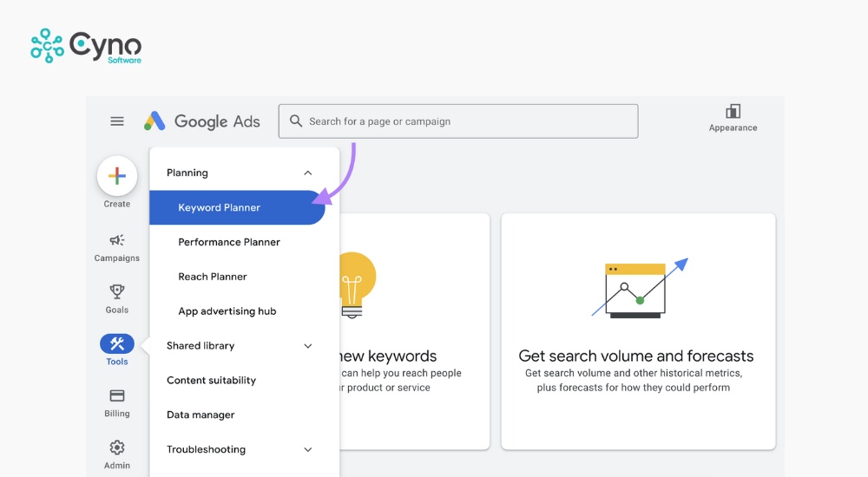Click the search magnifier icon
The image size is (868, 477).
click(296, 121)
